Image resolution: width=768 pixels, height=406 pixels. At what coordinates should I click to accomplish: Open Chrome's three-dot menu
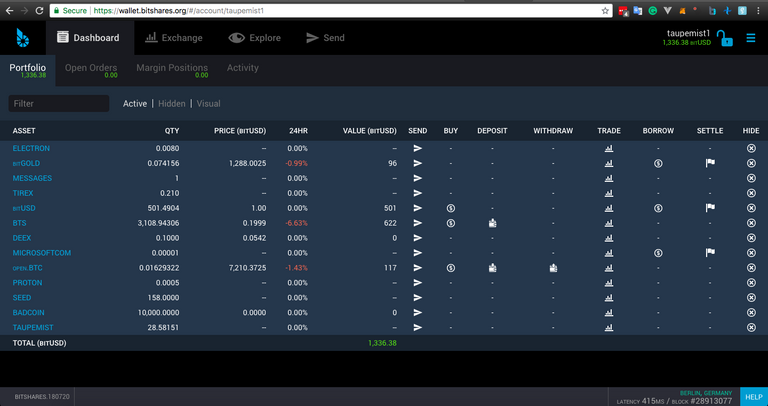pos(758,10)
